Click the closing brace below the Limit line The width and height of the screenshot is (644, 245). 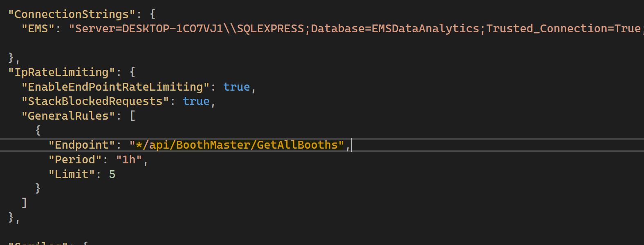(x=38, y=188)
